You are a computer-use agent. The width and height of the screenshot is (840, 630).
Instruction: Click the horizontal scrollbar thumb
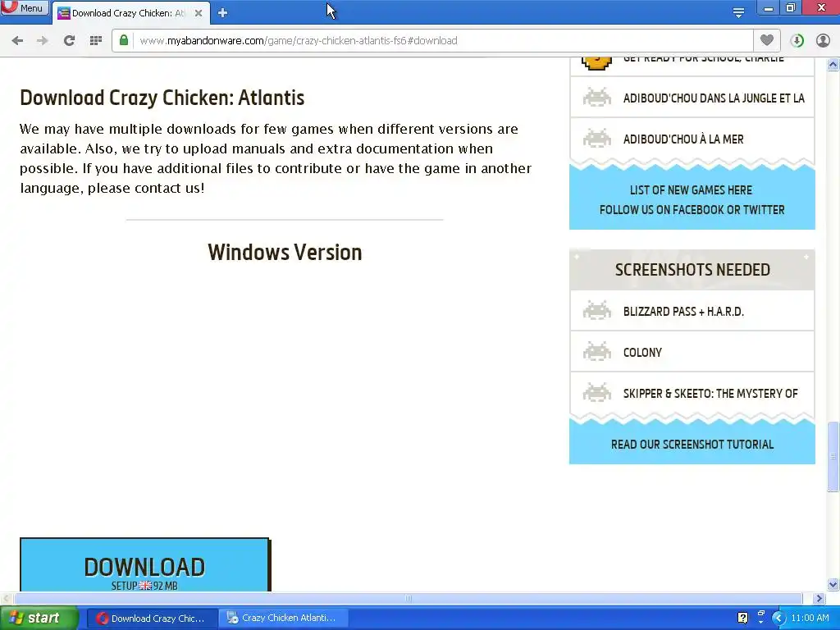click(x=409, y=598)
